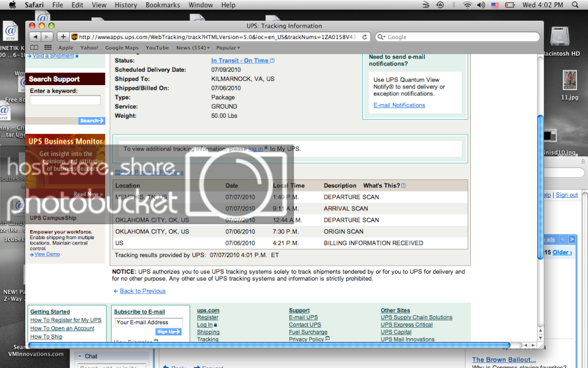Click the Register footer link
The width and height of the screenshot is (588, 368).
pos(207,317)
